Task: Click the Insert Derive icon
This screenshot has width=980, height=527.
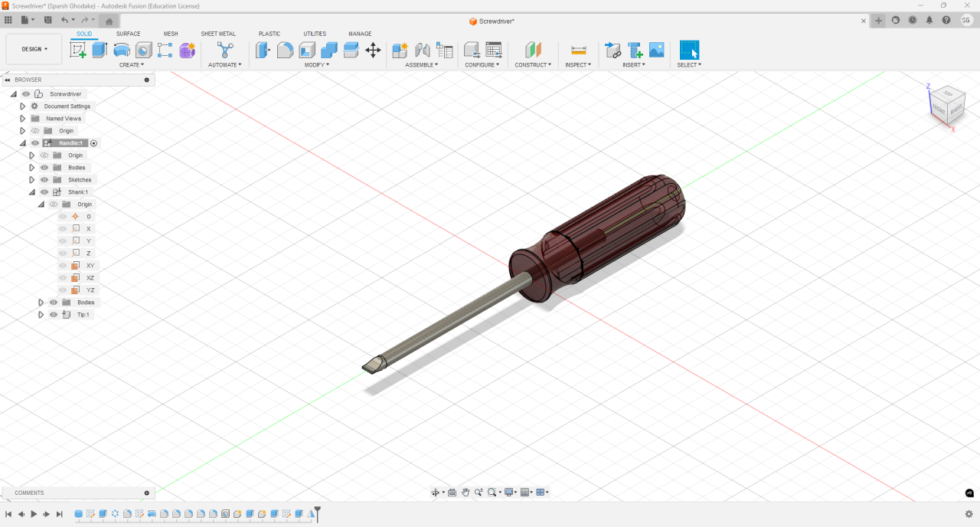Action: click(612, 50)
